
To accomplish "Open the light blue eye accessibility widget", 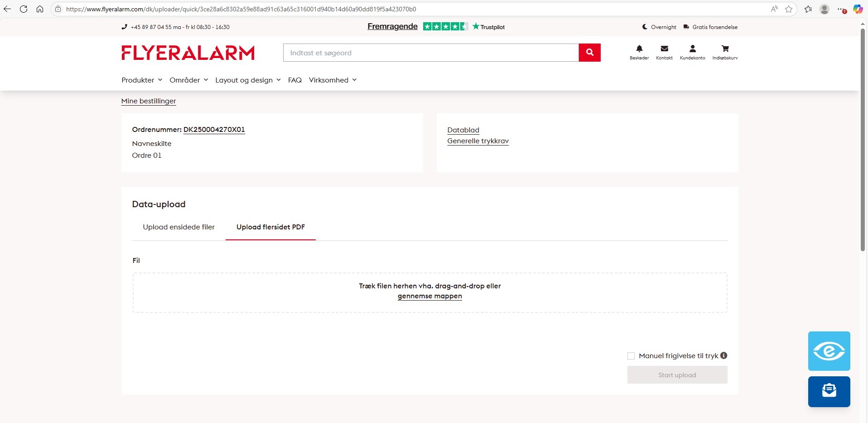I will pyautogui.click(x=829, y=351).
